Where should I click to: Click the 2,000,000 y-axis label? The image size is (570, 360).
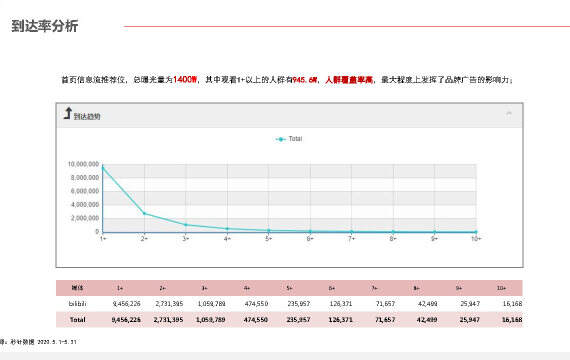tap(85, 218)
